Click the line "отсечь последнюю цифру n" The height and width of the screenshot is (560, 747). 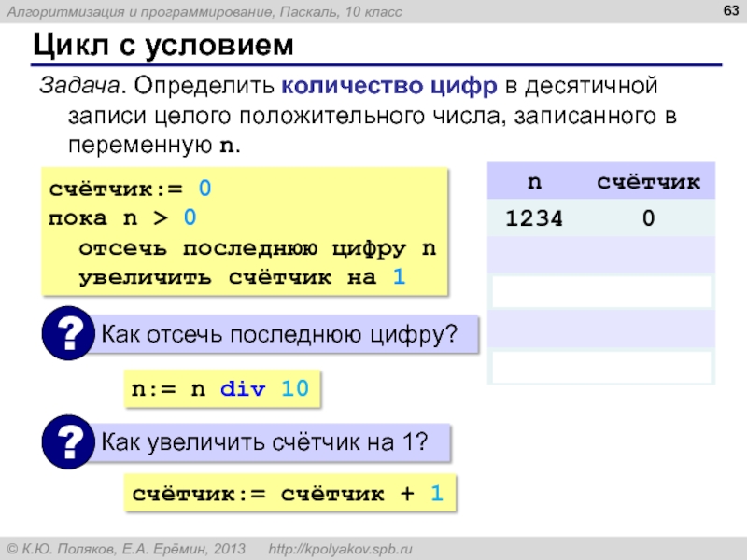(257, 249)
